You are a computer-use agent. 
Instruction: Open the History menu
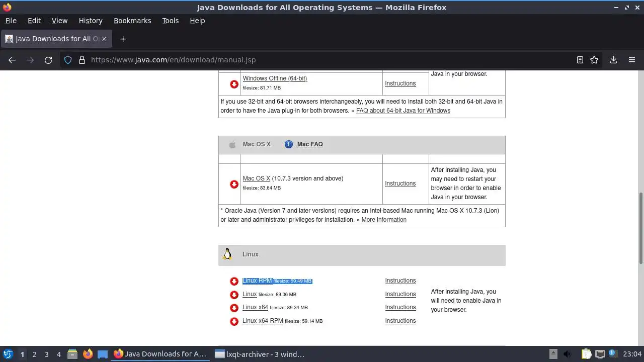point(91,21)
